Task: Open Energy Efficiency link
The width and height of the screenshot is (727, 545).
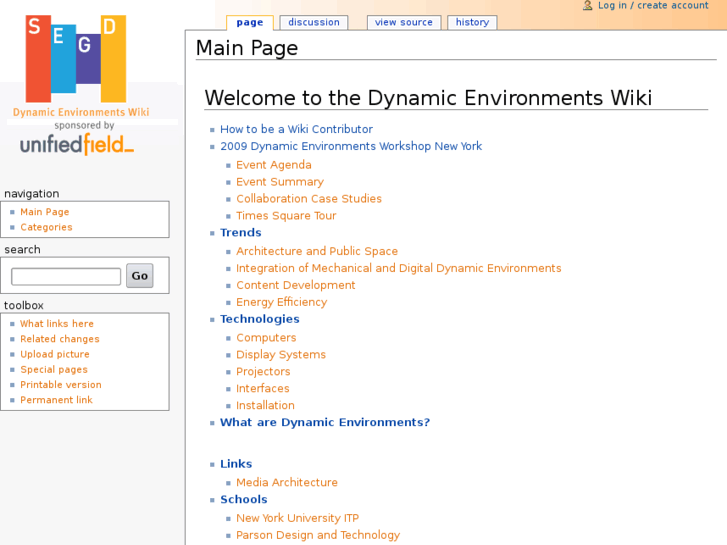Action: coord(281,302)
